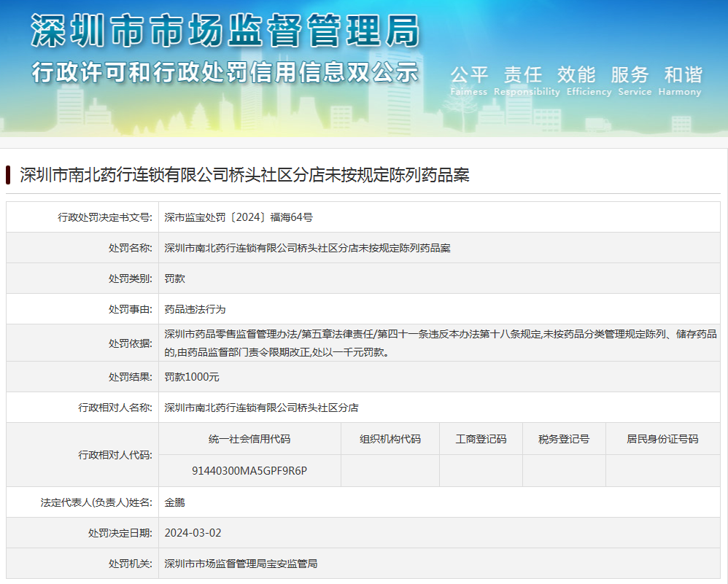Click the 行政处罚决定书文号 label

(x=105, y=217)
